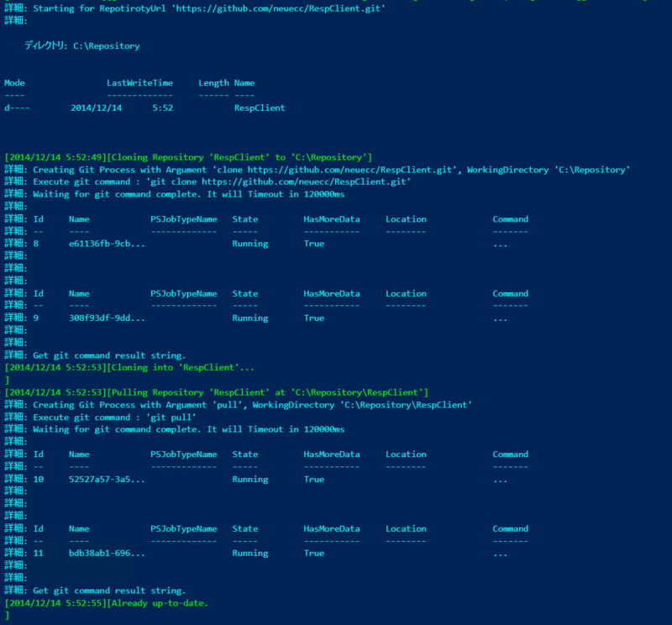Viewport: 672px width, 625px height.
Task: Click 'Command' header above job 11 row
Action: pos(511,528)
